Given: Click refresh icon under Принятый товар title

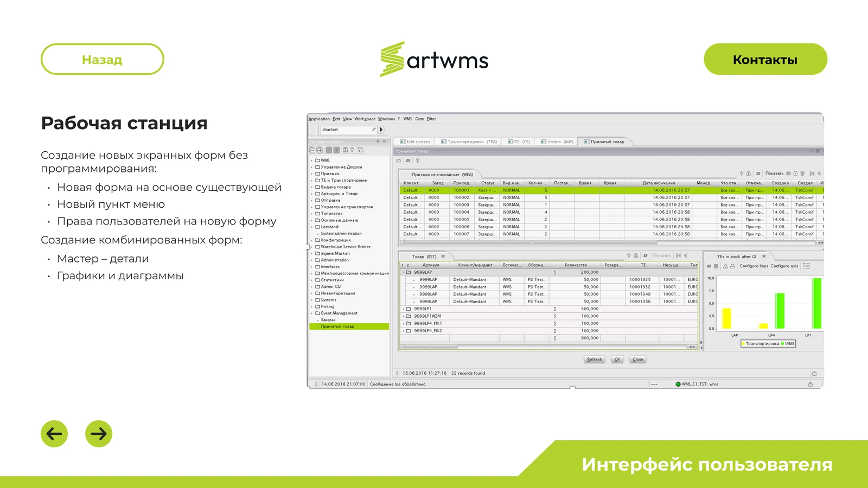Looking at the screenshot, I should tap(408, 160).
